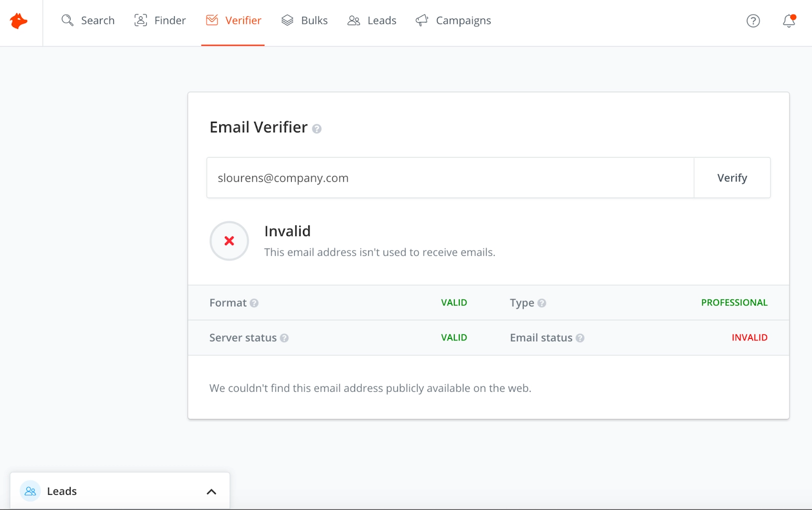Open the Campaigns megaphone icon
Viewport: 812px width, 510px height.
point(422,20)
